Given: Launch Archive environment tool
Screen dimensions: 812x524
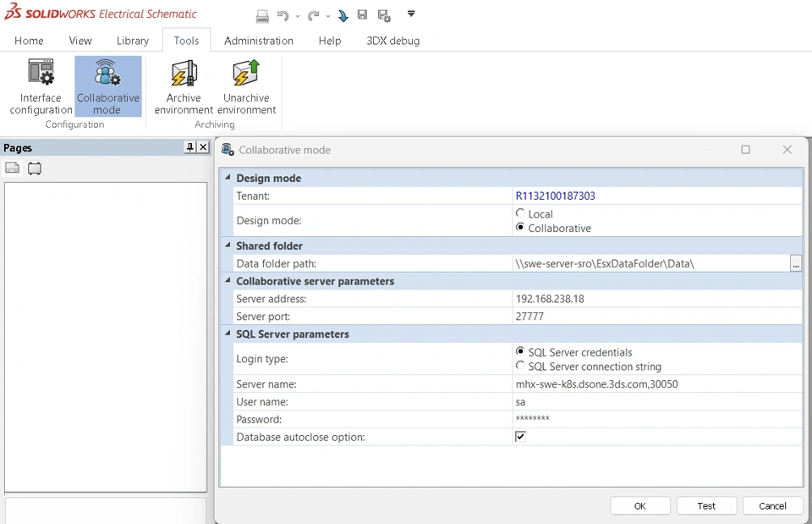Looking at the screenshot, I should coord(184,86).
